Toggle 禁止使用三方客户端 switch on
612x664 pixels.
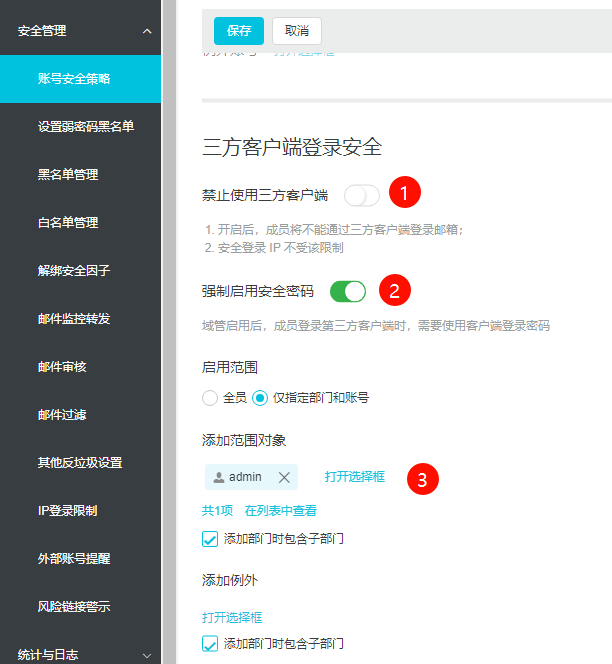click(x=361, y=196)
